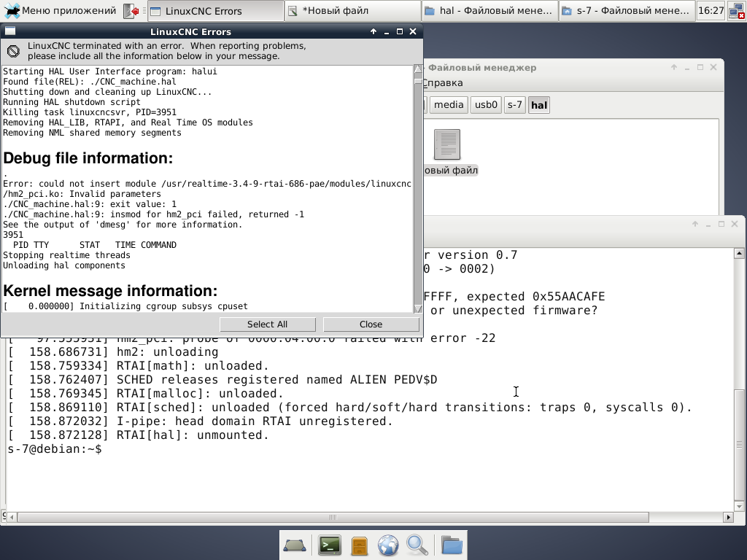Select the hal path button
The image size is (747, 560).
[539, 105]
